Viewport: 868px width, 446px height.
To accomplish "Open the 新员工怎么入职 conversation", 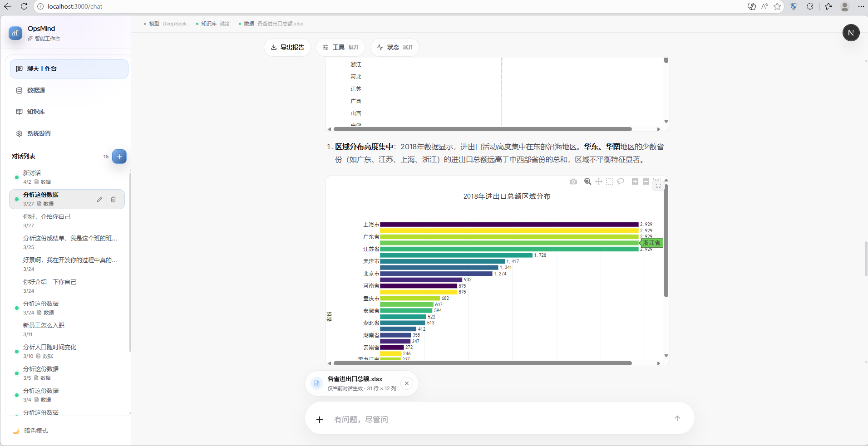I will tap(44, 325).
